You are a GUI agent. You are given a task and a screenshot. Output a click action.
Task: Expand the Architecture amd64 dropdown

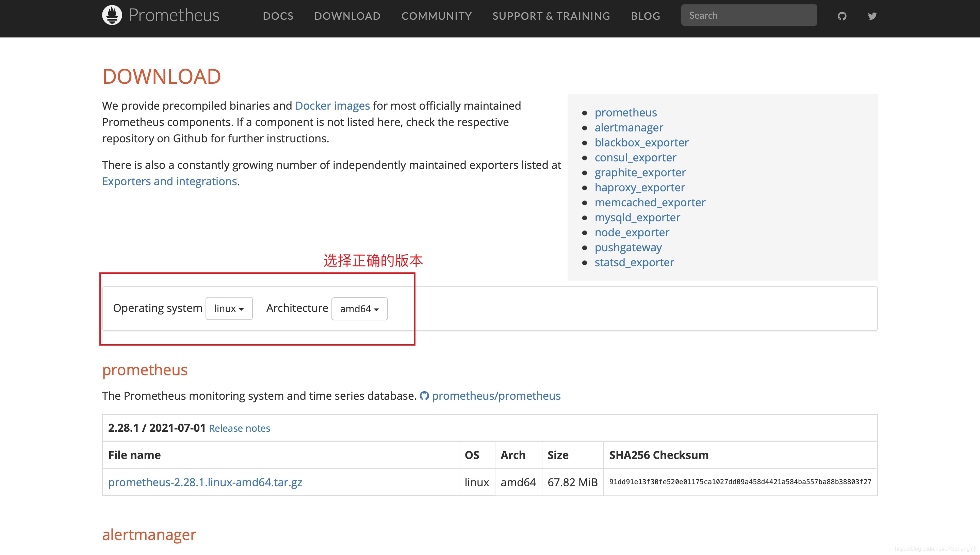(359, 309)
